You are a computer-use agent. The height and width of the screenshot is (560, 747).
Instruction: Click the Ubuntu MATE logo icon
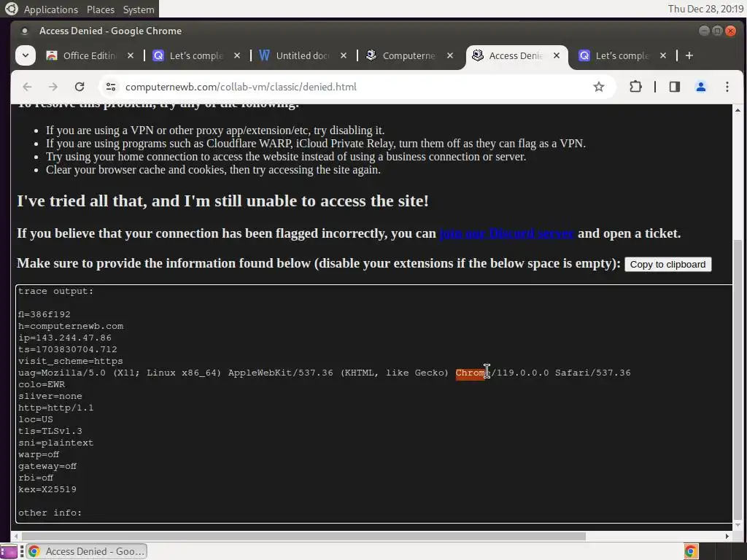coord(11,9)
